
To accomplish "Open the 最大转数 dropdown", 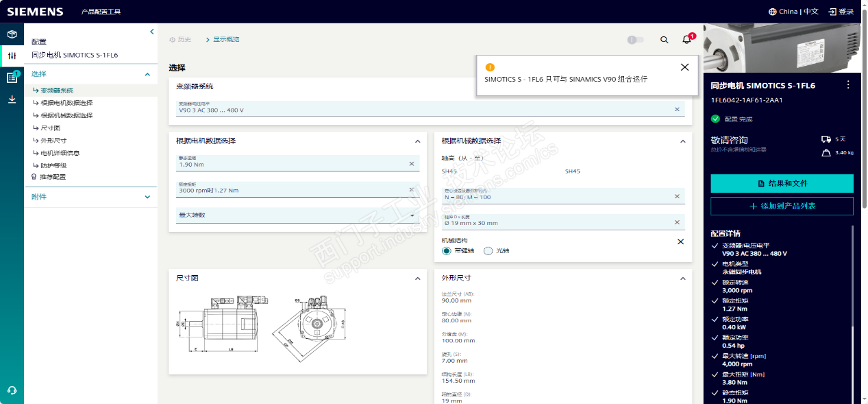I will [297, 215].
